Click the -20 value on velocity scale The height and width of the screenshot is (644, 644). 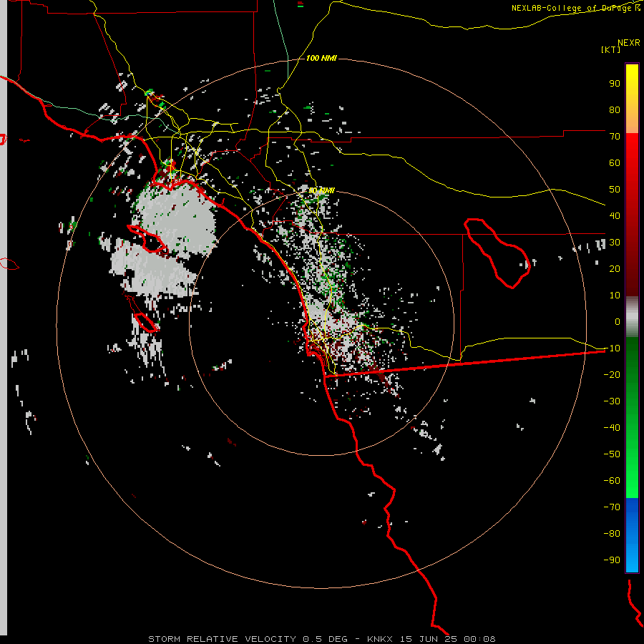(612, 375)
